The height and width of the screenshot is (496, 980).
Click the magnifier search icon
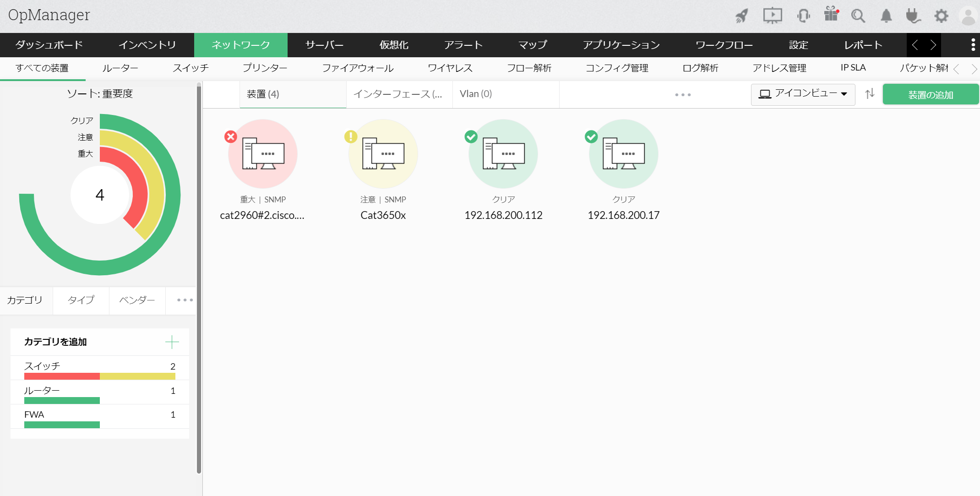coord(858,16)
